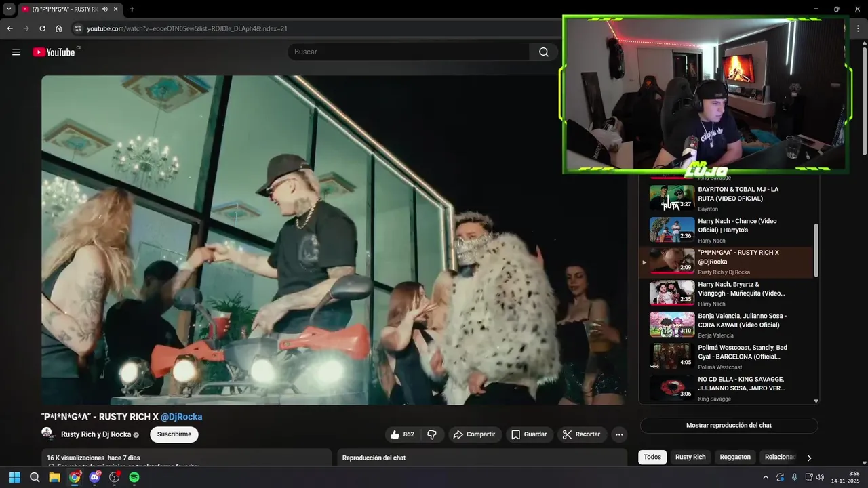Open volume control speaker tray icon
This screenshot has width=868, height=488.
pos(821,477)
